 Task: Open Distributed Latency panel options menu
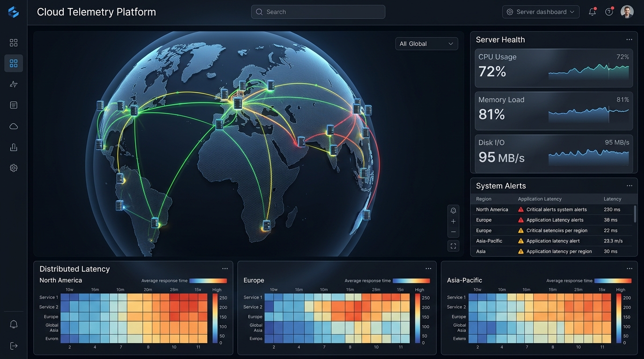pos(225,269)
